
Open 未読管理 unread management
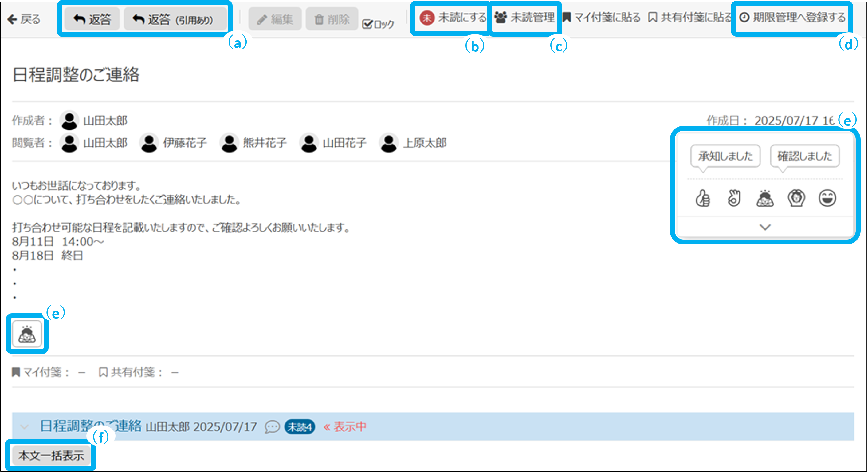pyautogui.click(x=525, y=18)
